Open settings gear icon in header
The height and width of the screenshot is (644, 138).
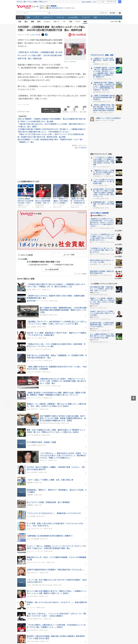[120, 13]
